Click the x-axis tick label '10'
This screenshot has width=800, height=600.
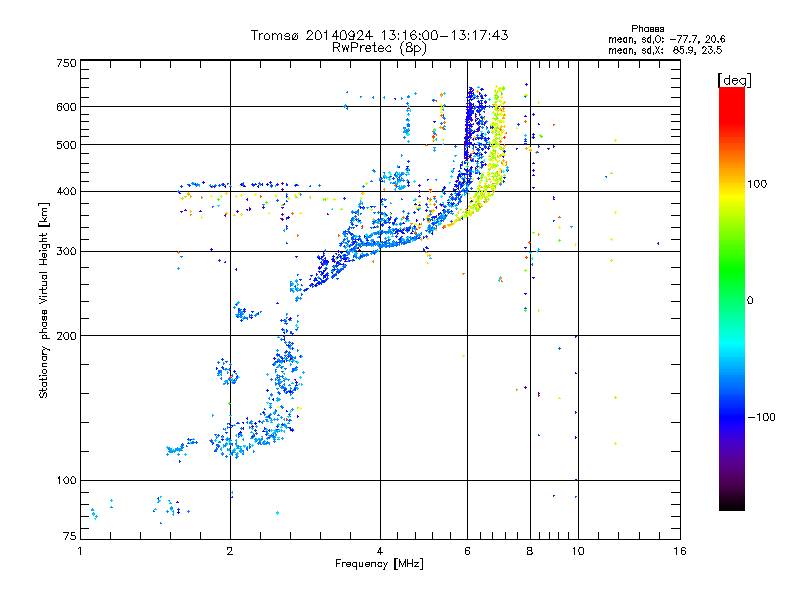click(x=578, y=551)
